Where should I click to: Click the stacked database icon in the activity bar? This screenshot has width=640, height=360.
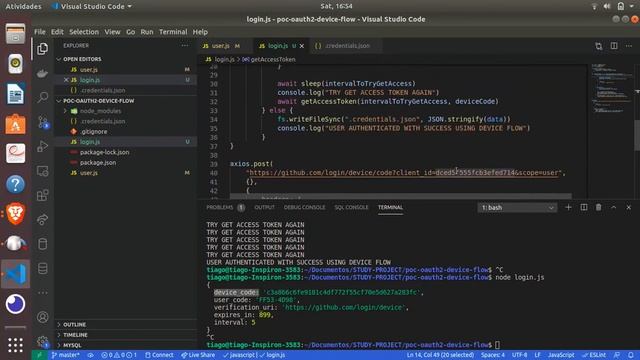42,268
